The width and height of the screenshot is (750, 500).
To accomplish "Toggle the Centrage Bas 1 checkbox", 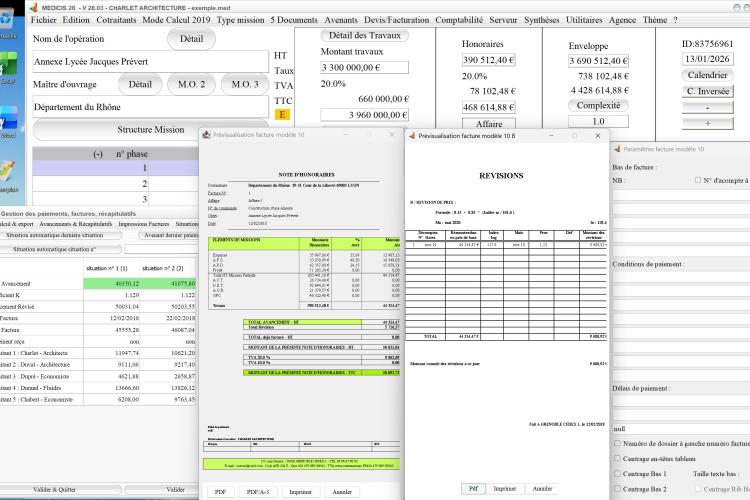I will [618, 474].
